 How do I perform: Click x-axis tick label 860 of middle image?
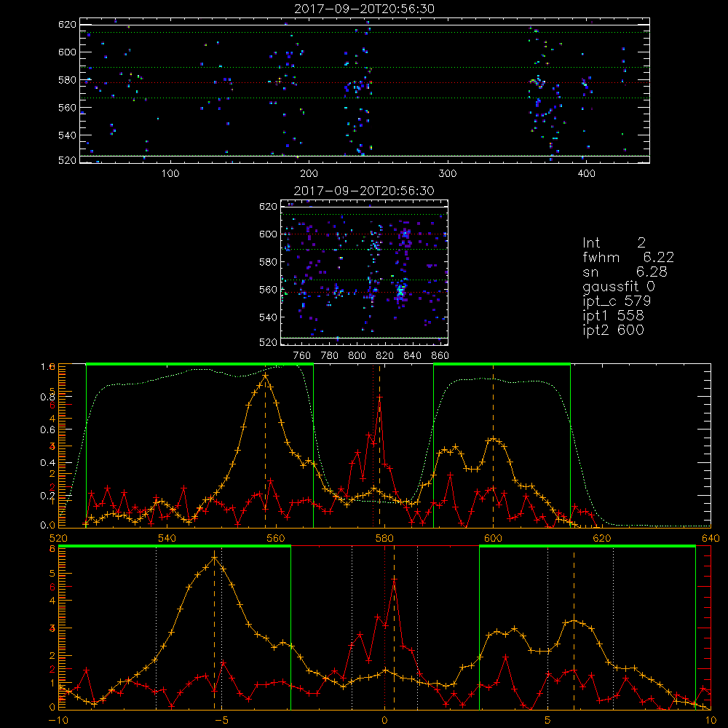point(440,356)
